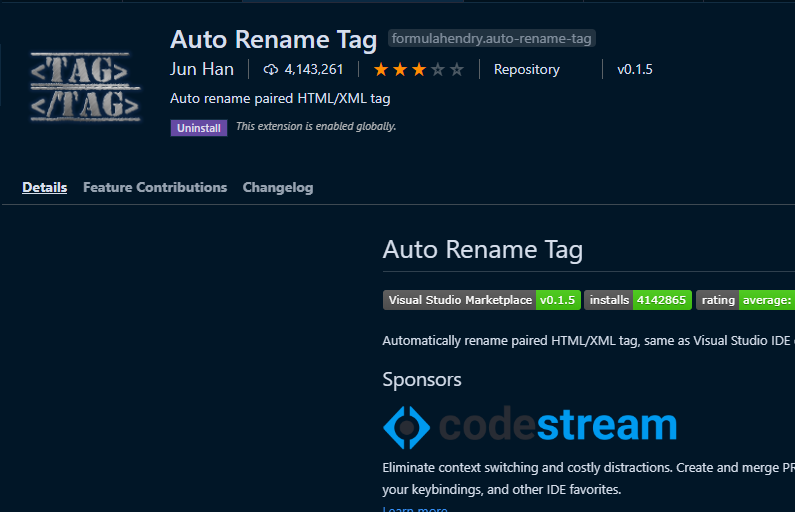Screen dimensions: 795x512
Task: Click the Auto Rename Tag extension logo
Action: click(85, 87)
